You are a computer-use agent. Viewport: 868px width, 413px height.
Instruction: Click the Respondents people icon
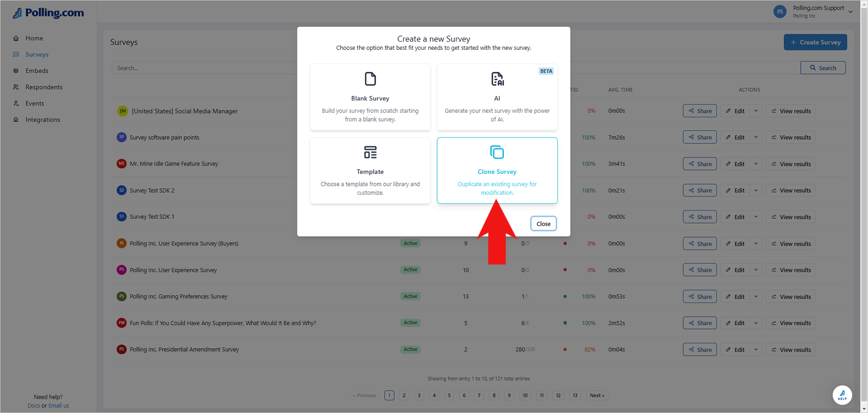point(16,87)
